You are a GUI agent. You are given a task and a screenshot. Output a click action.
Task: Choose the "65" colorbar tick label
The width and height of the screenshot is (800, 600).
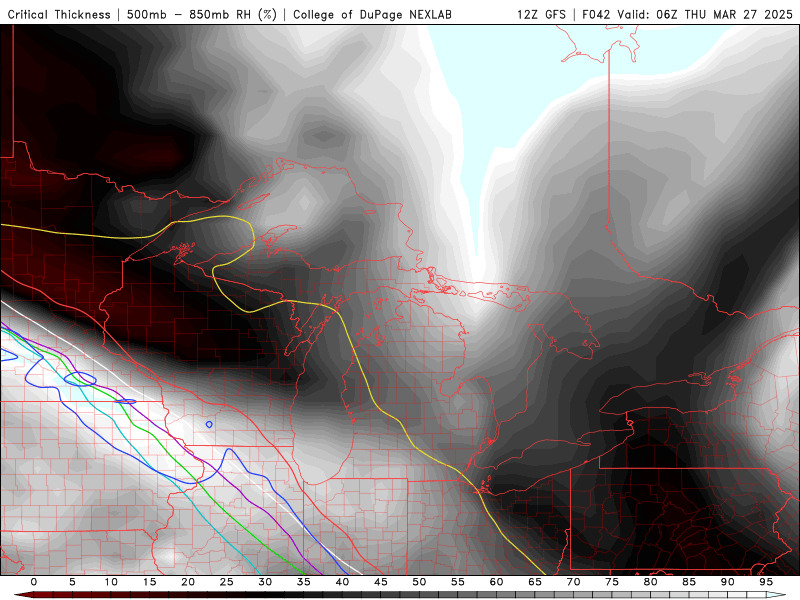(x=535, y=582)
